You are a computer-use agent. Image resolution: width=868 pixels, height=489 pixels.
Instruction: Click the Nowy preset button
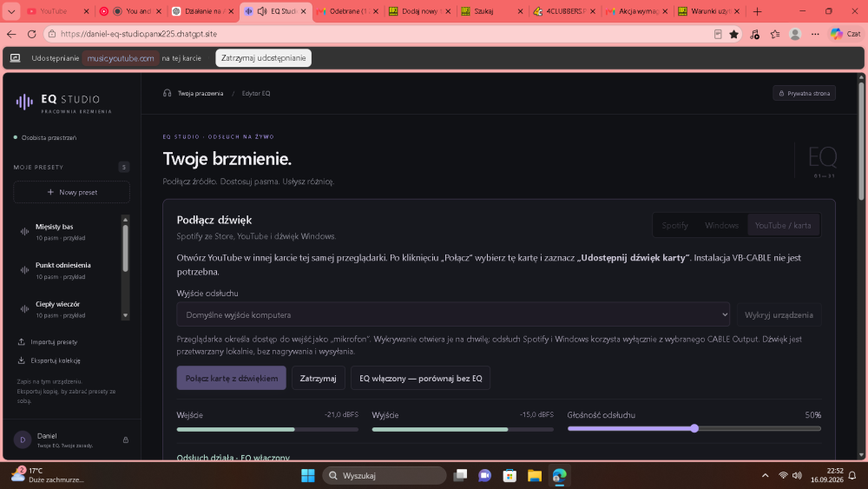pos(71,192)
